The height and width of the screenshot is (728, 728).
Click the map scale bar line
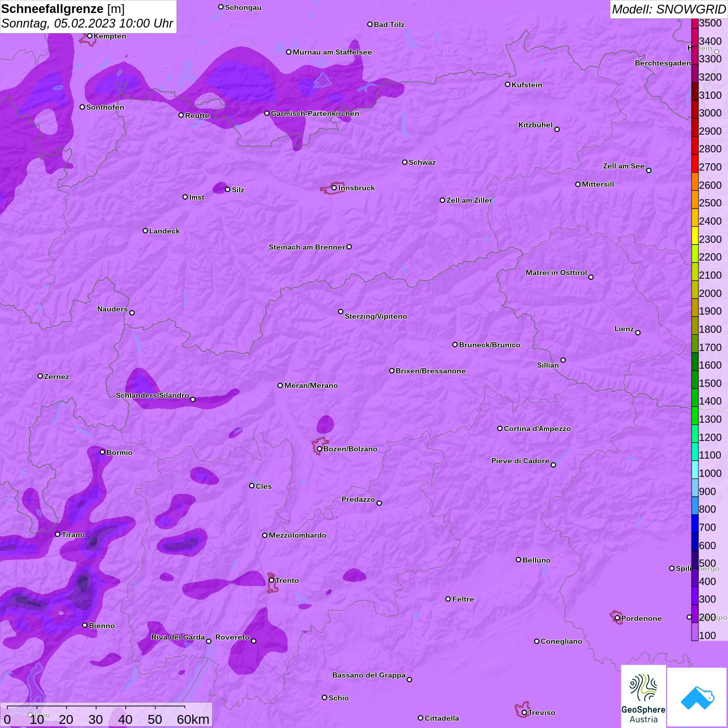[96, 707]
